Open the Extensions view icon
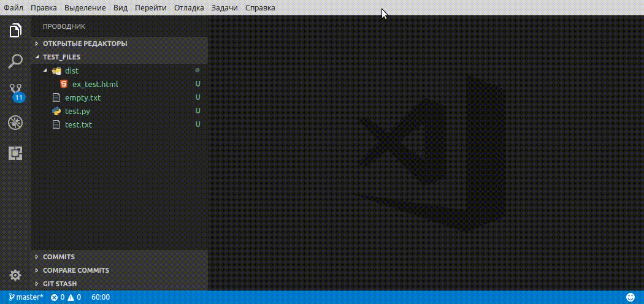 tap(15, 153)
